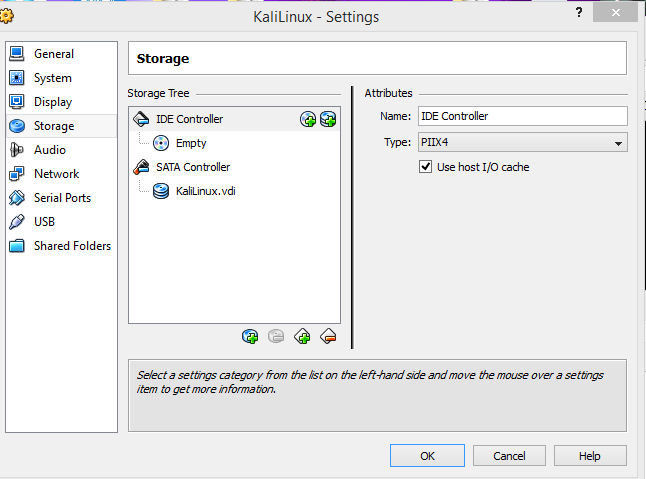Click the remove attachment icon below the storage tree
Screen dimensions: 646x479
click(x=276, y=336)
